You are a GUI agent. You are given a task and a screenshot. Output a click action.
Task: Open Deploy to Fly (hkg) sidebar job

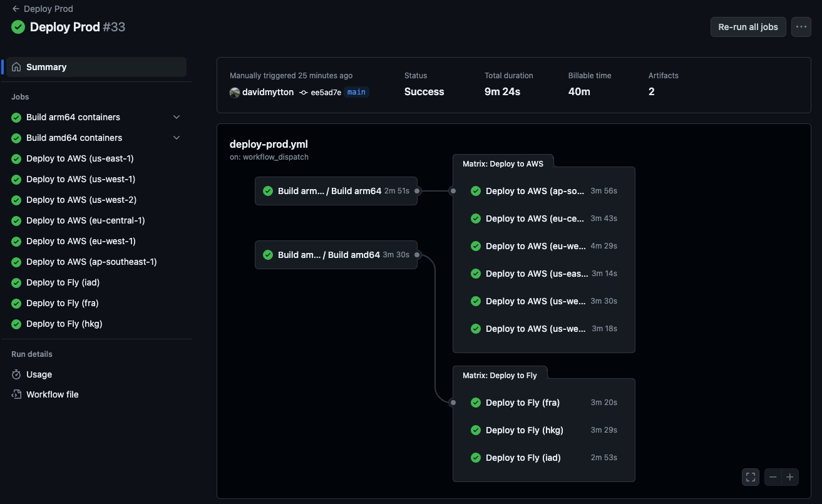[x=96, y=324]
